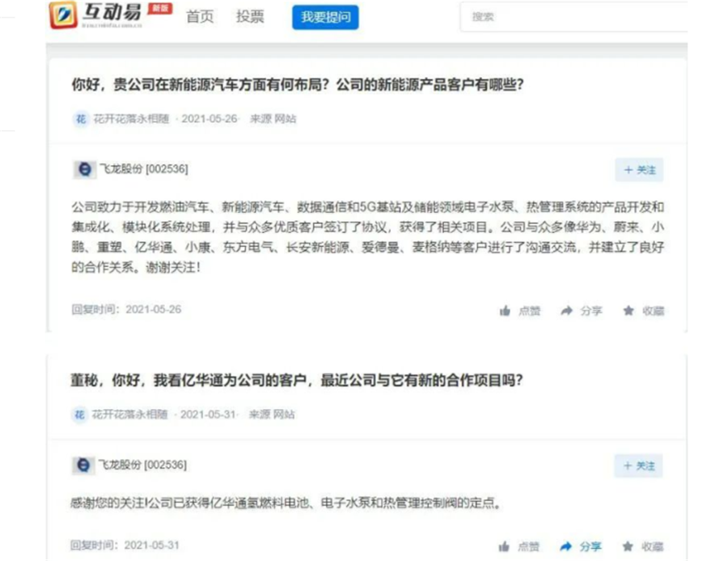Open the 亿华通 cooperation question title
728x561 pixels.
coord(297,380)
